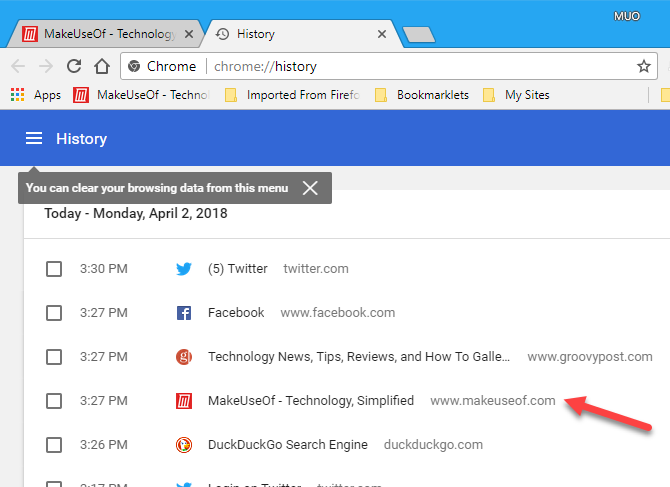This screenshot has height=487, width=670.
Task: Click the DuckDuckGo favicon in history list
Action: 183,445
